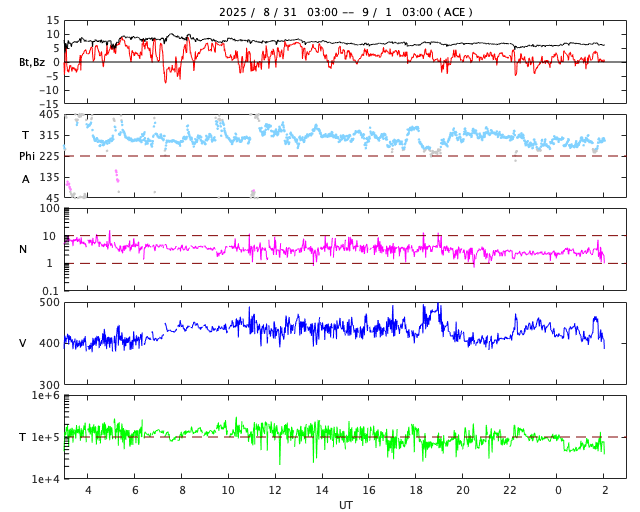Click the 'T' label beside the 1e+5 tick
The width and height of the screenshot is (640, 512).
tap(23, 437)
